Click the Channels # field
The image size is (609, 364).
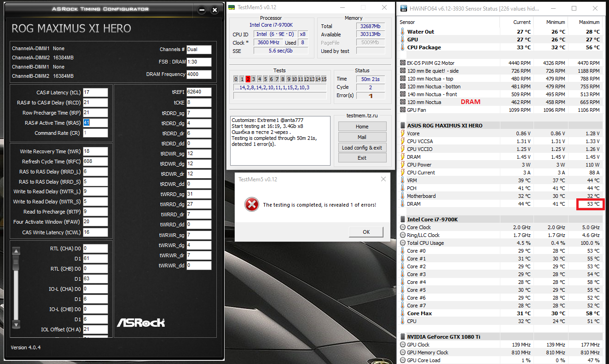click(x=199, y=50)
